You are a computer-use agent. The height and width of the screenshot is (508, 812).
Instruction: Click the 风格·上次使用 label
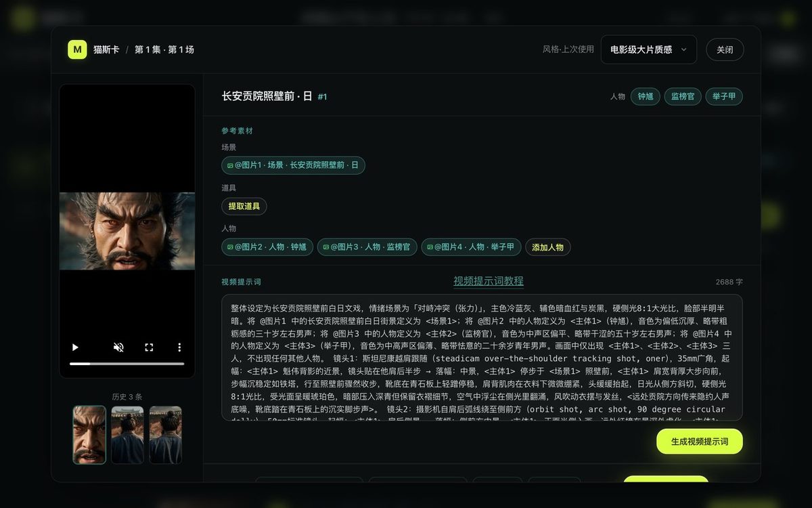pos(568,49)
